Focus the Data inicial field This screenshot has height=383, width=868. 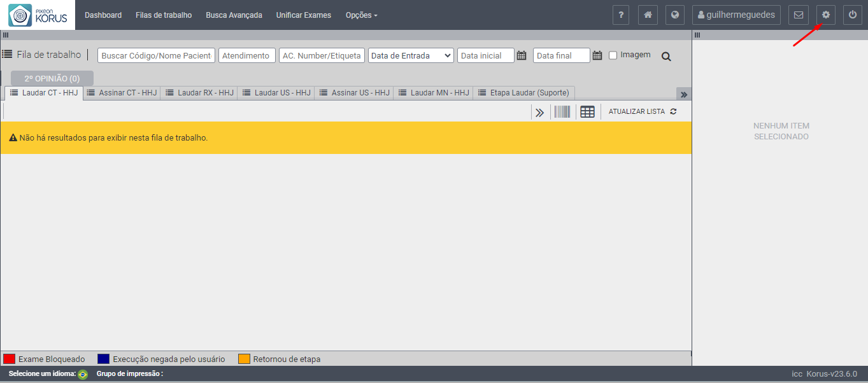click(485, 55)
